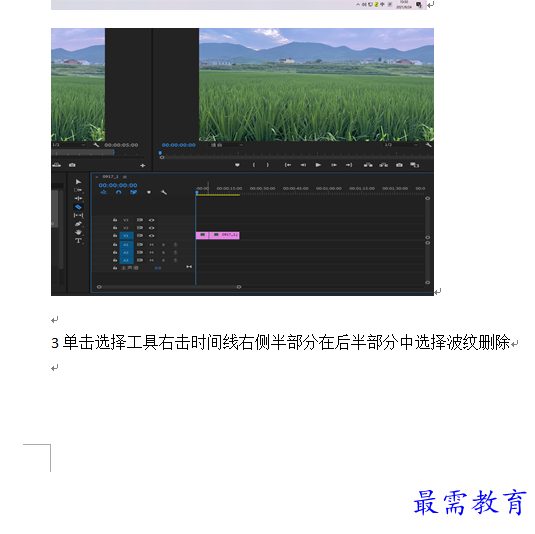
Task: Click Source monitor scrub bar
Action: (98, 153)
